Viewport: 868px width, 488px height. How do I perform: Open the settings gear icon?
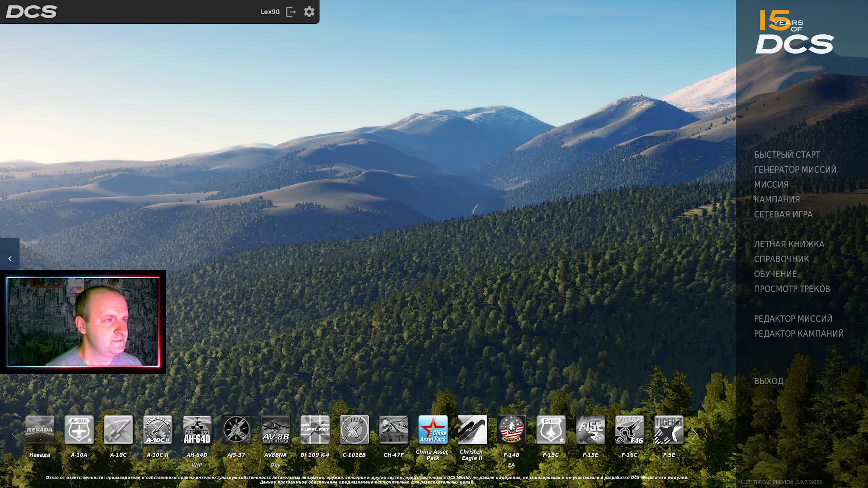(x=309, y=12)
